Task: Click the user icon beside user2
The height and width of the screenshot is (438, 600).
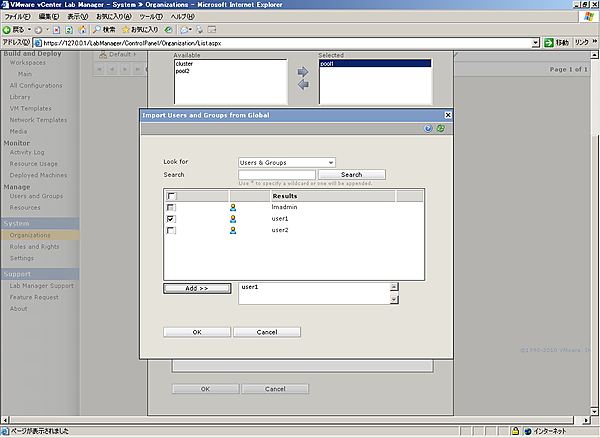Action: pyautogui.click(x=233, y=230)
